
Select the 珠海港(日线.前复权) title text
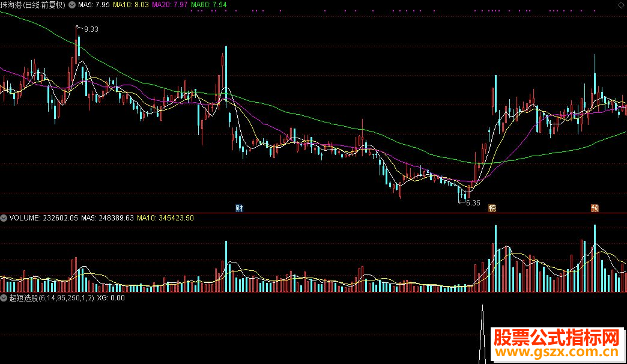tap(33, 5)
